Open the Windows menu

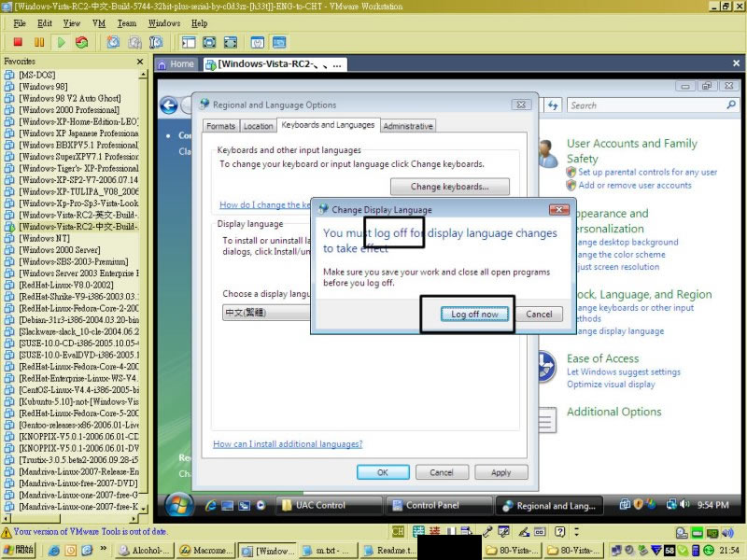tap(164, 23)
